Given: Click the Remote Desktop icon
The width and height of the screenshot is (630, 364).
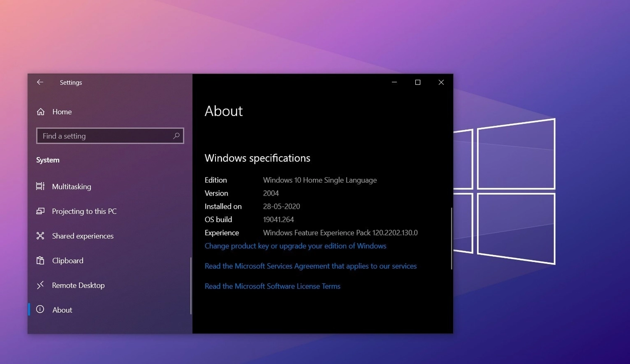Looking at the screenshot, I should click(x=40, y=285).
